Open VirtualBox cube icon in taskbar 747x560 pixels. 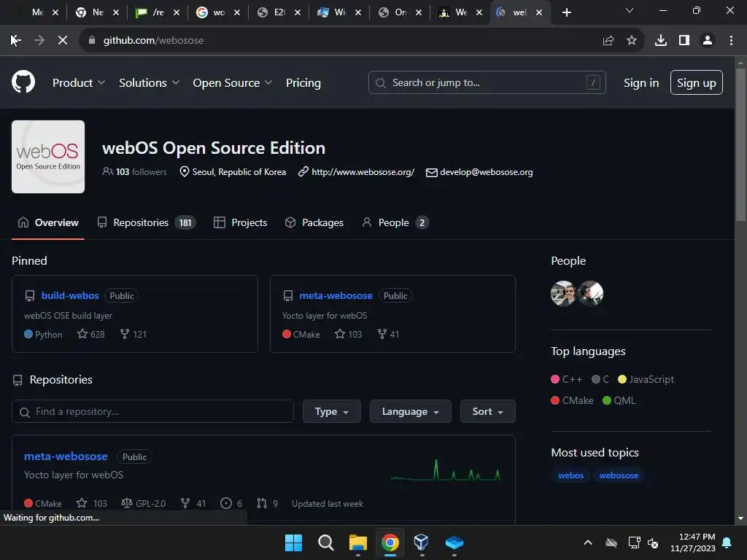pyautogui.click(x=422, y=542)
